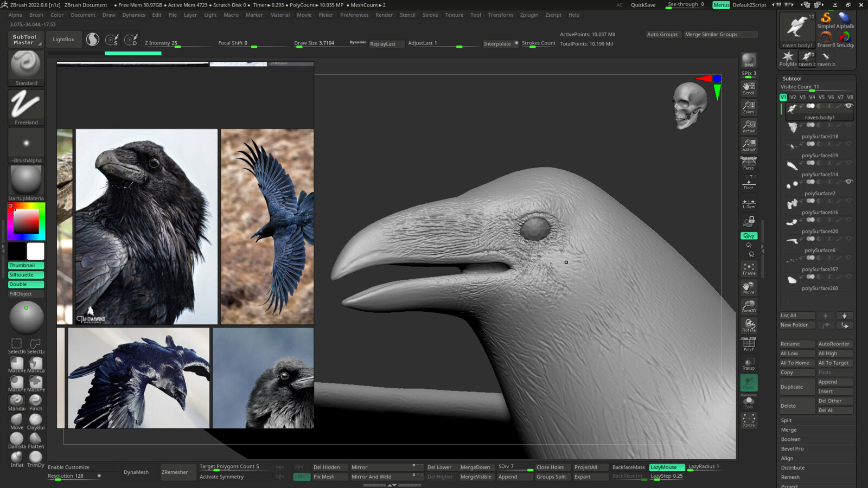Toggle L.Sym local symmetry

point(749,203)
